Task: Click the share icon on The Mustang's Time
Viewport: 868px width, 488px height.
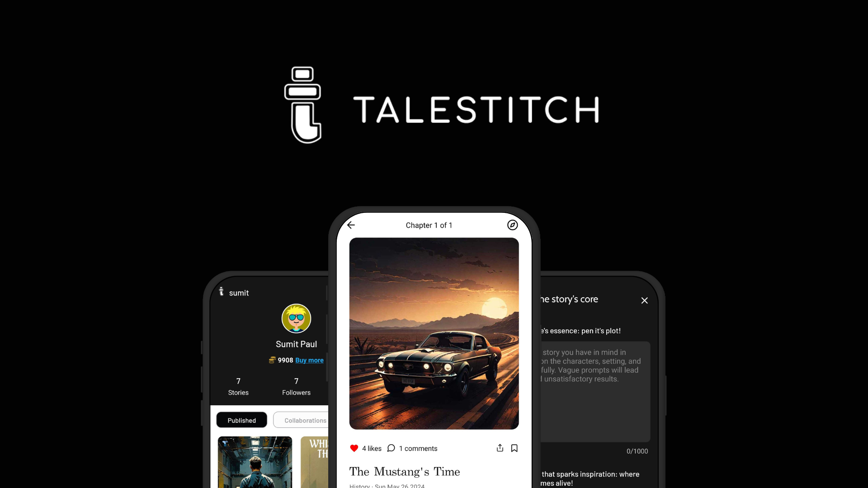Action: pyautogui.click(x=500, y=448)
